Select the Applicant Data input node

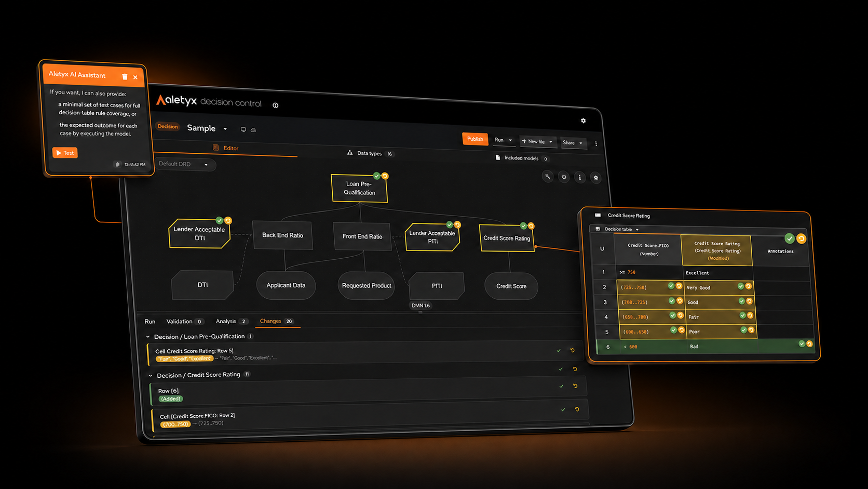coord(286,285)
